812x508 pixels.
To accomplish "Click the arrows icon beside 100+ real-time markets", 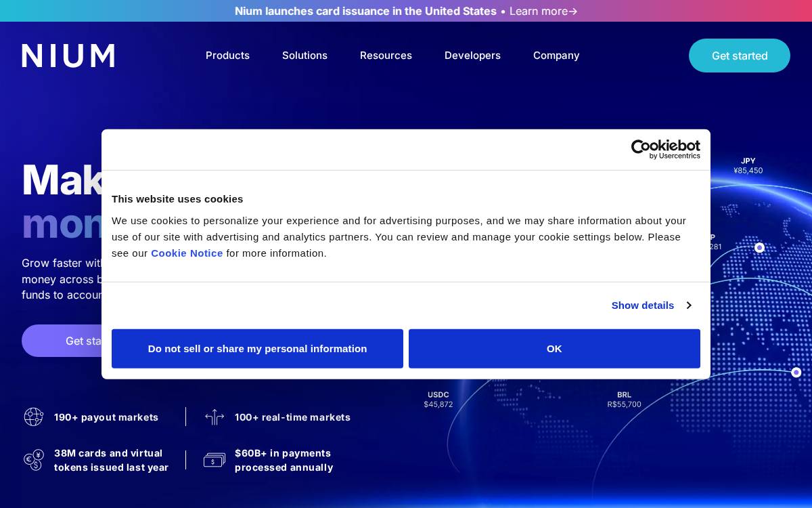I will click(214, 417).
